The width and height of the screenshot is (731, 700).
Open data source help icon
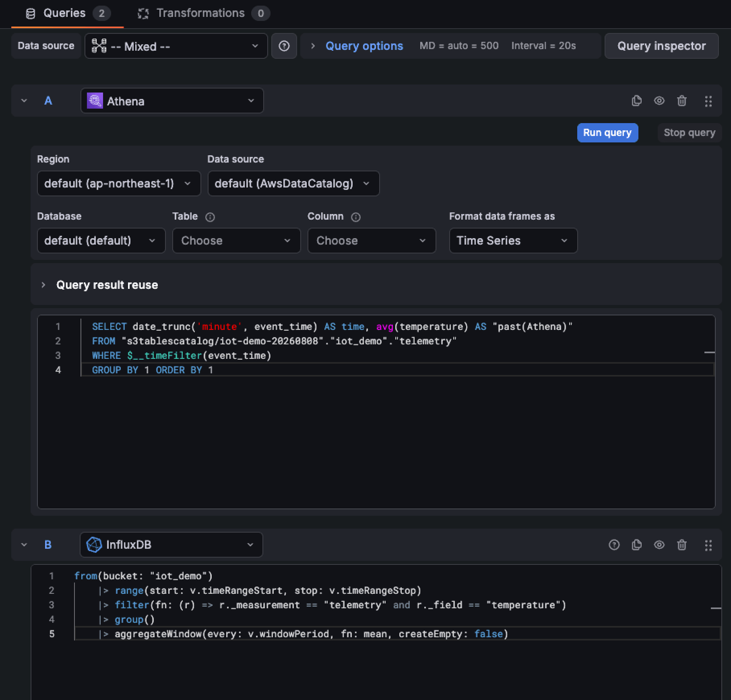coord(284,46)
